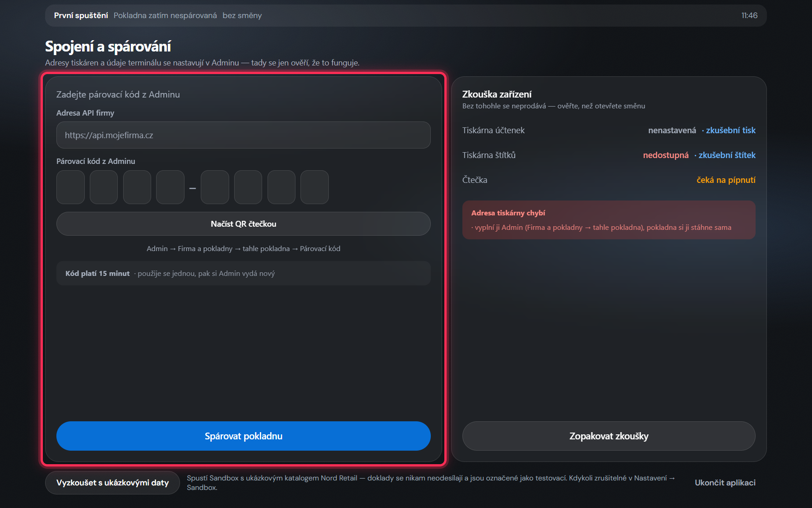Click Vyzkoušet s ukázkovými daty button
Screen dimensions: 812x508
[112, 483]
